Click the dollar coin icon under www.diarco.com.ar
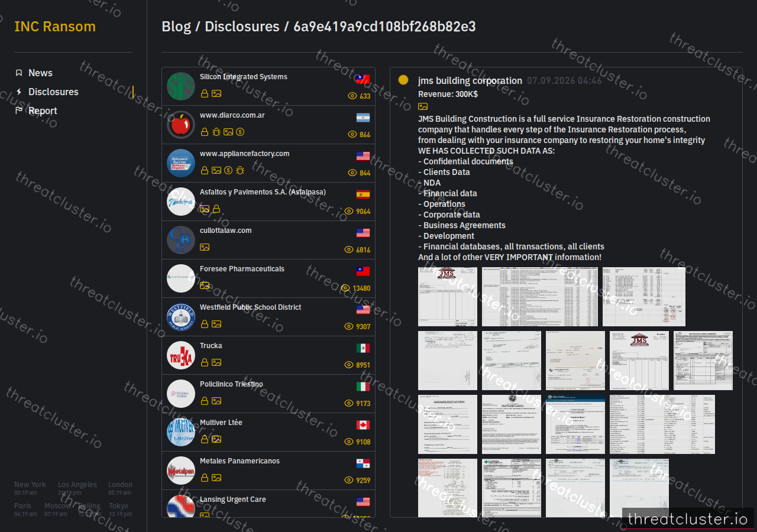 [240, 132]
